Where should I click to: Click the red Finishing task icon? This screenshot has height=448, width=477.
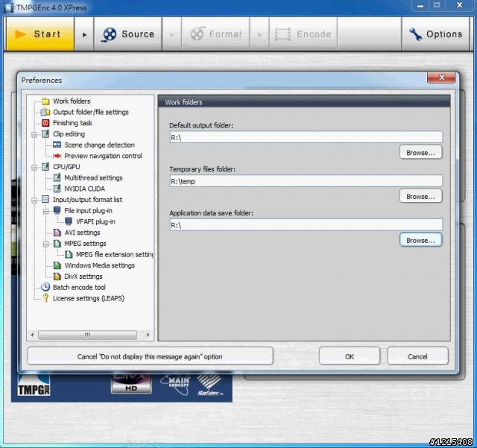click(45, 123)
